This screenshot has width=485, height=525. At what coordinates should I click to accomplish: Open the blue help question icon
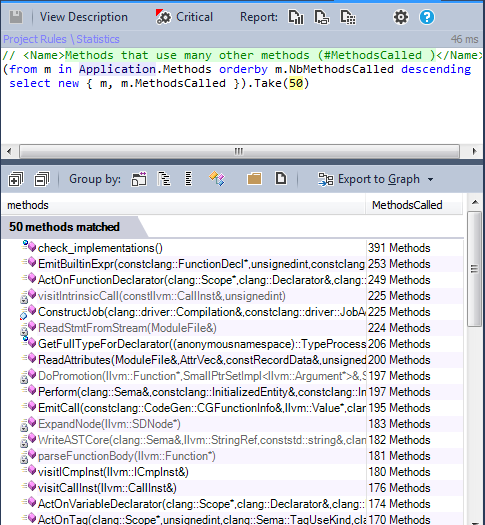pyautogui.click(x=427, y=17)
